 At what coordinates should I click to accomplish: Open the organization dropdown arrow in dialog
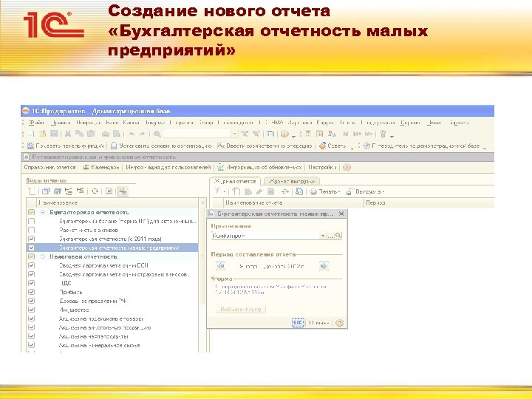click(x=323, y=236)
